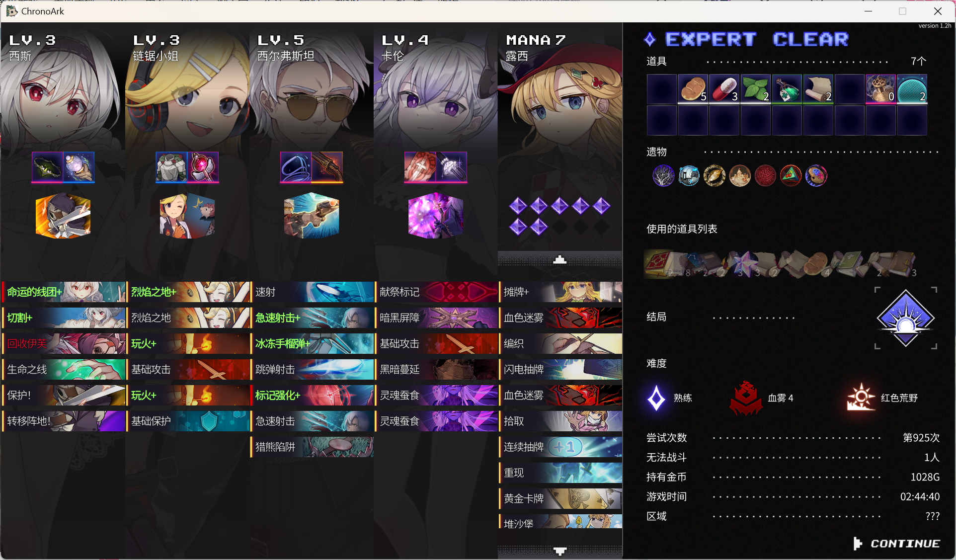Select the paint palette relic icon
The width and height of the screenshot is (956, 560).
coord(816,175)
